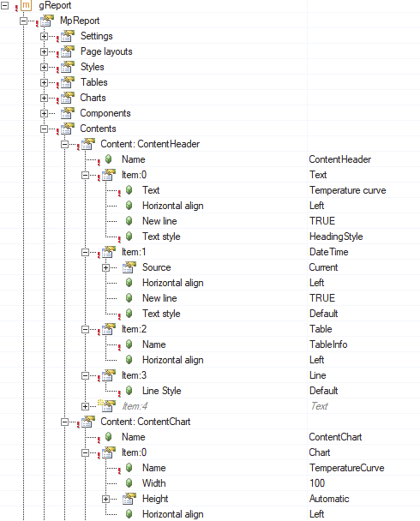Collapse the gReport root node

4,5
